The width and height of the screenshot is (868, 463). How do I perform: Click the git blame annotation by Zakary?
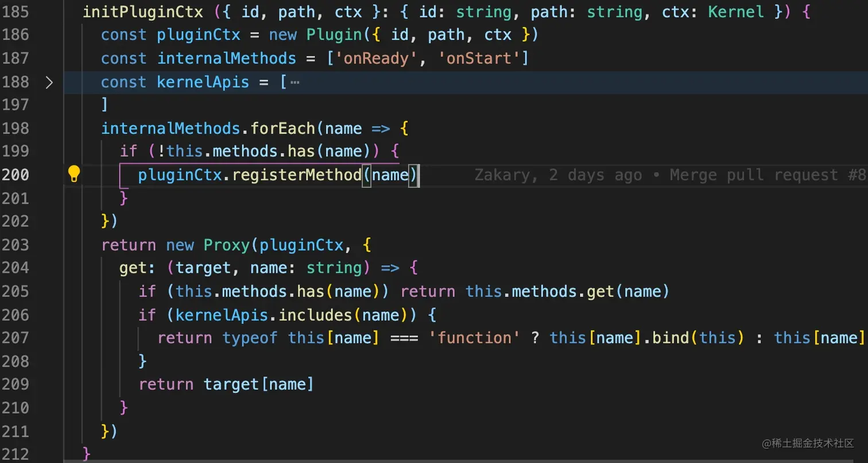click(x=670, y=175)
